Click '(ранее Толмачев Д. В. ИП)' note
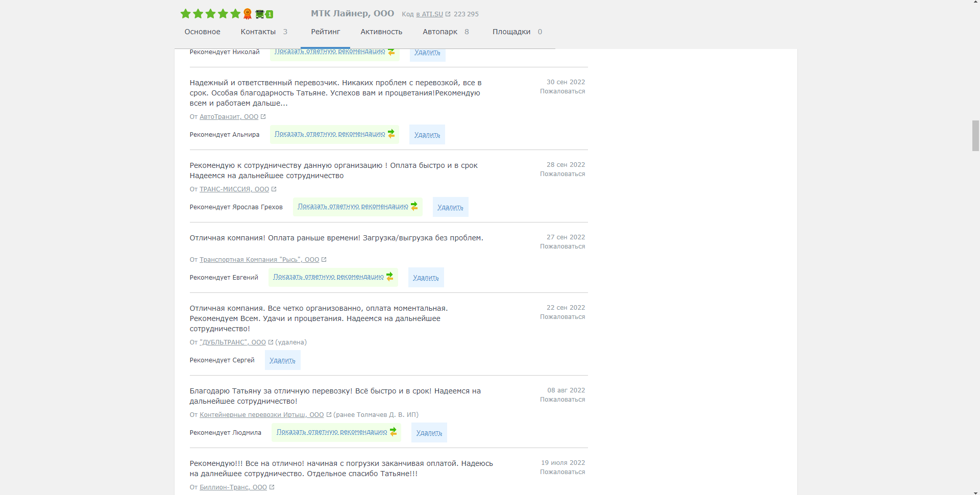 376,415
